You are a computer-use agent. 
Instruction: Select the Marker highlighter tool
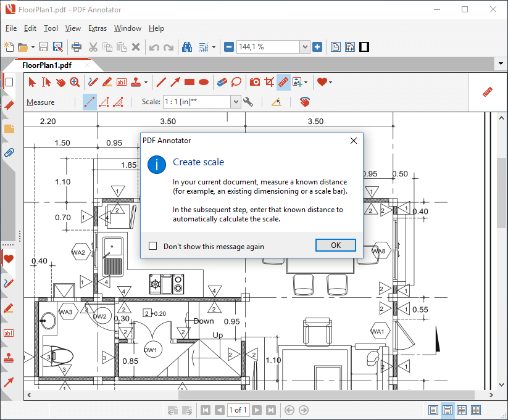point(107,82)
